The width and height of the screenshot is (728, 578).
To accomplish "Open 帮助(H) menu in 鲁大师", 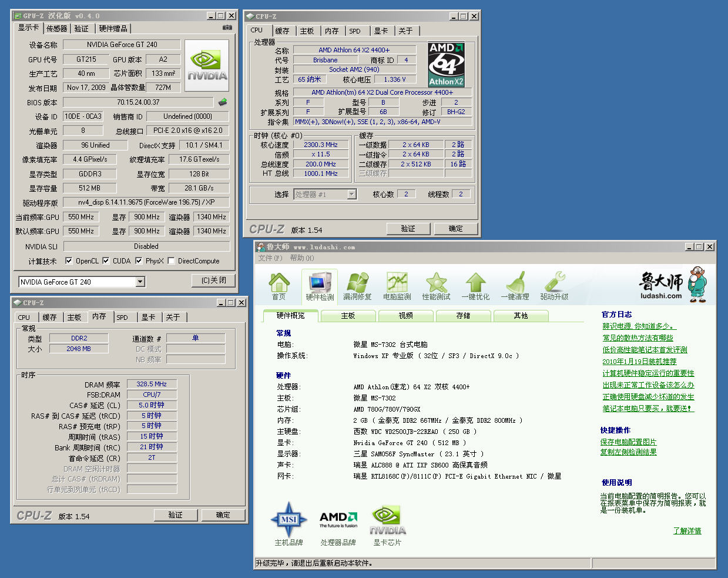I will [x=302, y=258].
